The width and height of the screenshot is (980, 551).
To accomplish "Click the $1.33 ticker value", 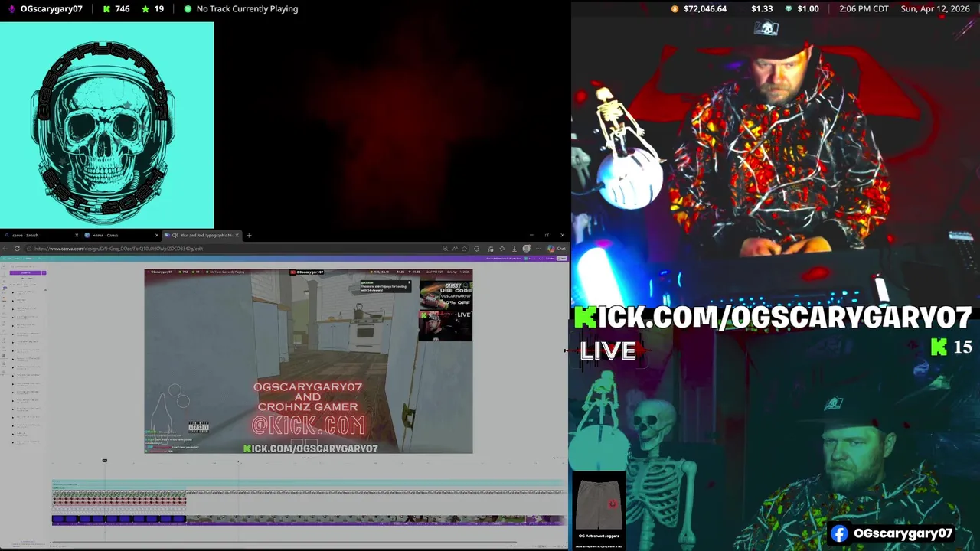I will (x=762, y=9).
